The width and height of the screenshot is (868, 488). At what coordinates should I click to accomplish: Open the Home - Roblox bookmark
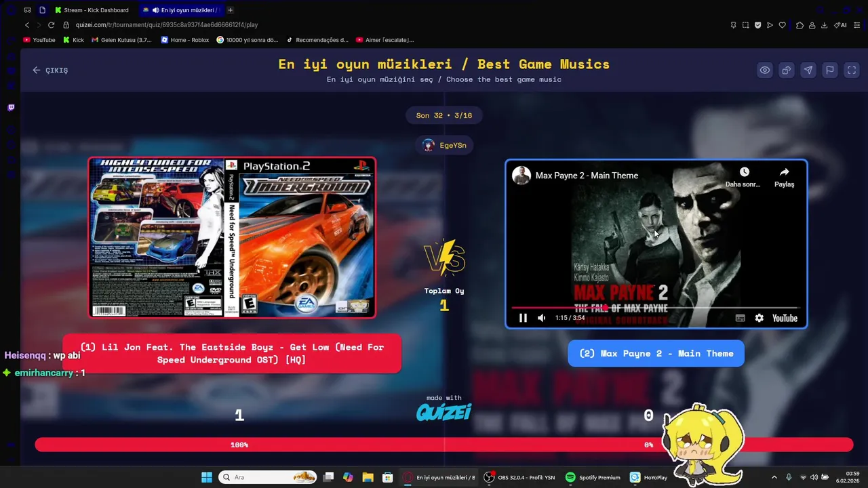(185, 40)
